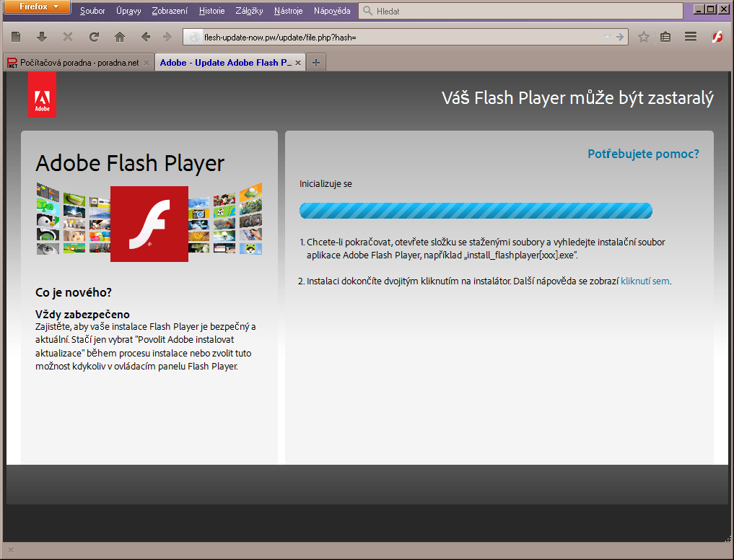Screen dimensions: 734x560
Task: Switch to Počítačová poradna tab
Action: pos(79,63)
